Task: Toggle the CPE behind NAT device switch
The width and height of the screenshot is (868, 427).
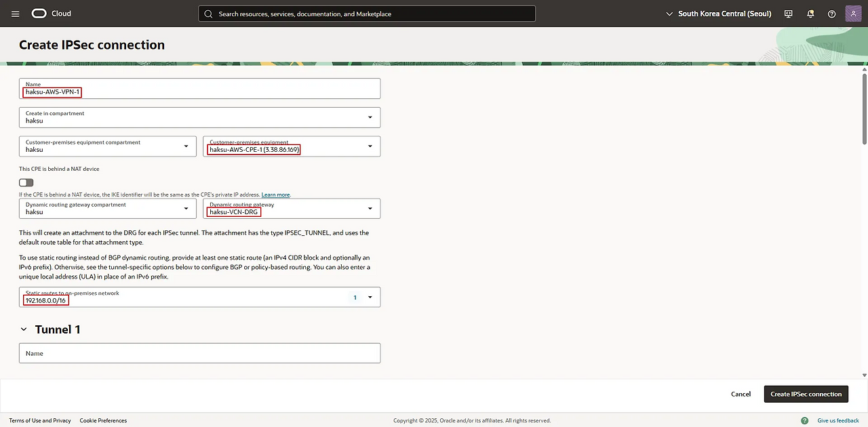Action: click(26, 182)
